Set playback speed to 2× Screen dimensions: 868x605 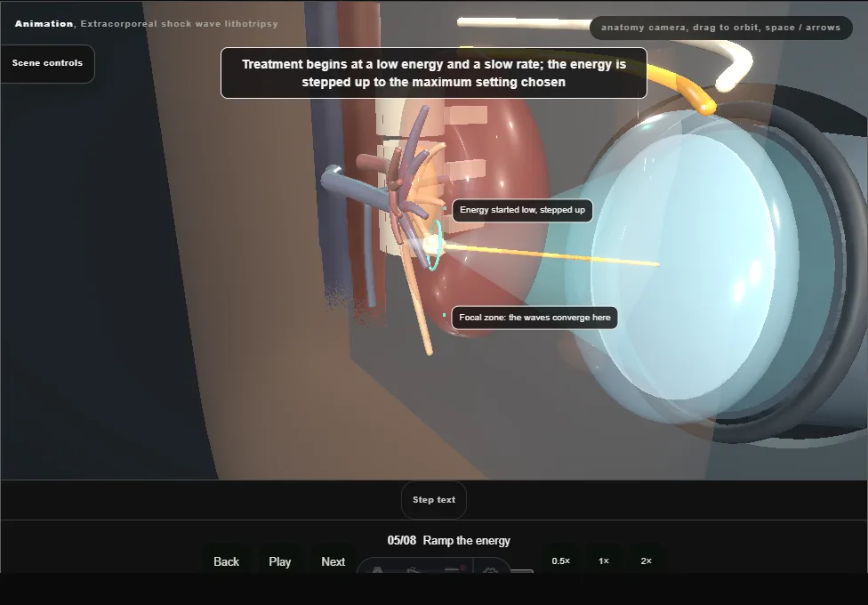tap(646, 561)
